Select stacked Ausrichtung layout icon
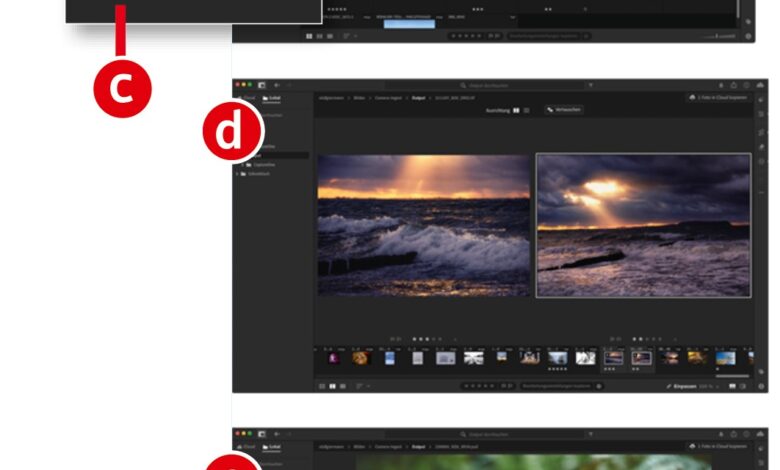The width and height of the screenshot is (780, 470). point(527,110)
